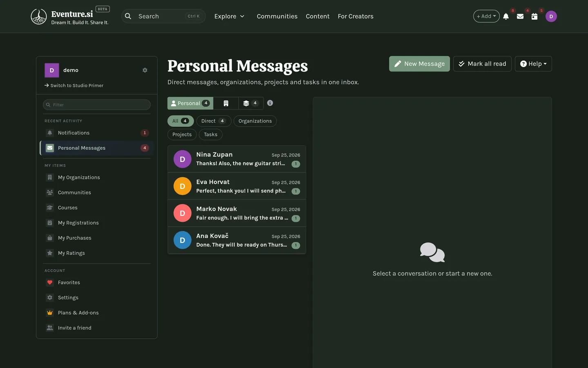The width and height of the screenshot is (588, 368).
Task: Open Communities in the sidebar
Action: [x=97, y=193]
